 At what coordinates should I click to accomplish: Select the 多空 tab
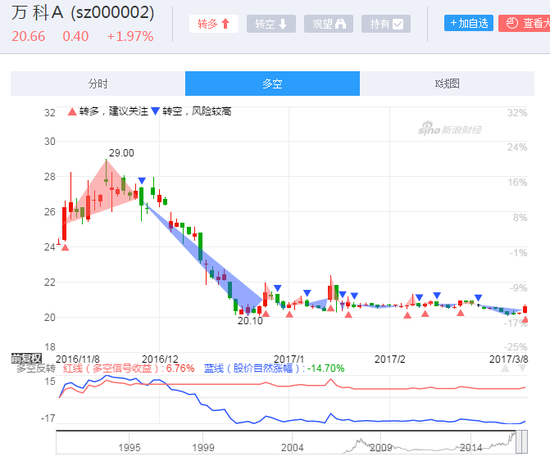point(273,83)
